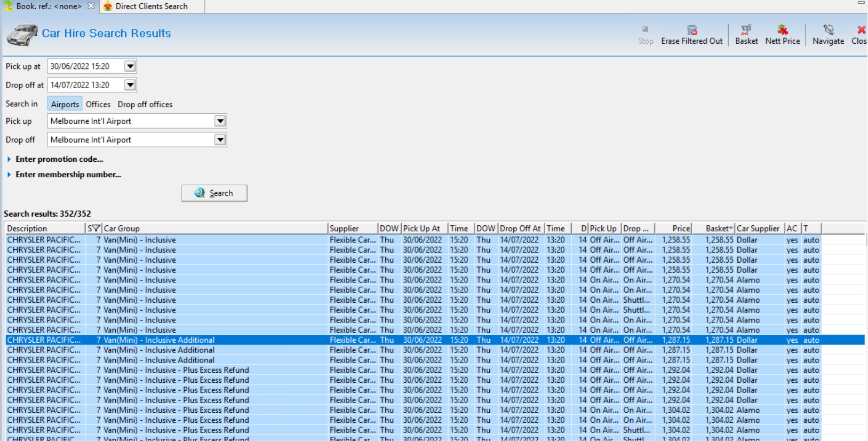This screenshot has width=868, height=441.
Task: Close the Book. ref. tab with its X
Action: click(91, 6)
